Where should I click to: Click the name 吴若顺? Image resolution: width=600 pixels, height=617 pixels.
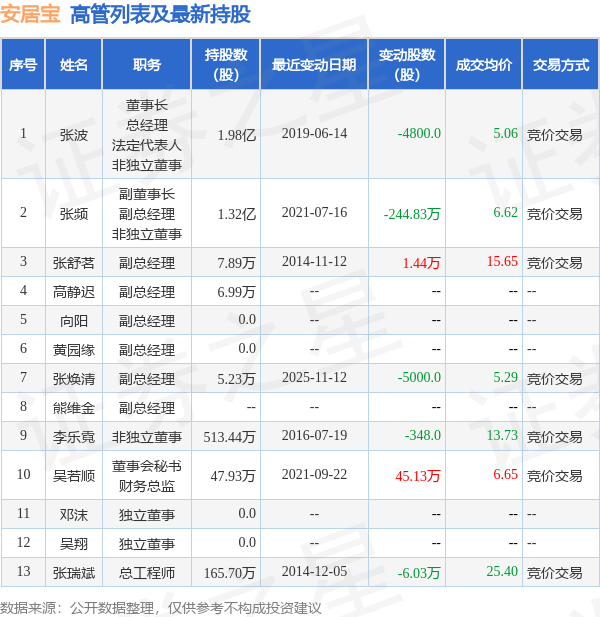[x=74, y=476]
